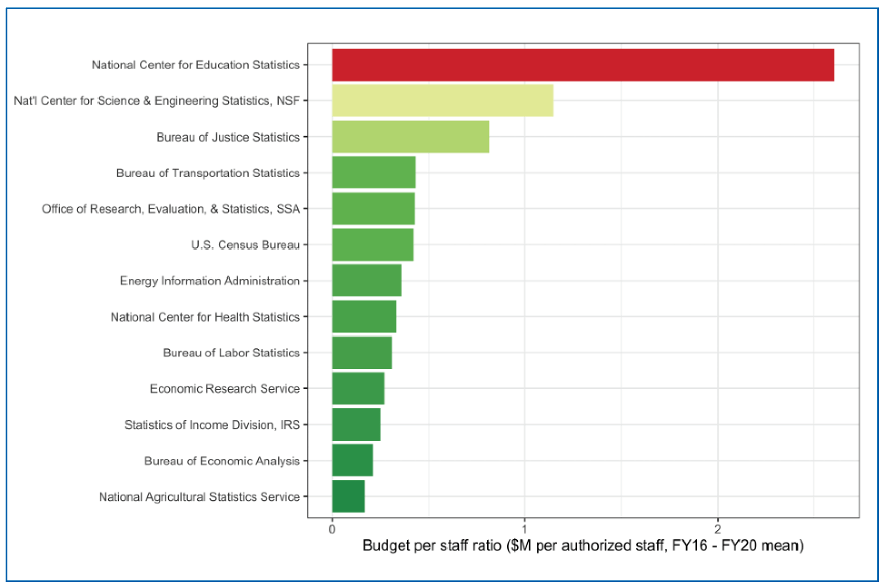The image size is (890, 588).
Task: Click the Bureau of Transportation Statistics bar
Action: [374, 173]
